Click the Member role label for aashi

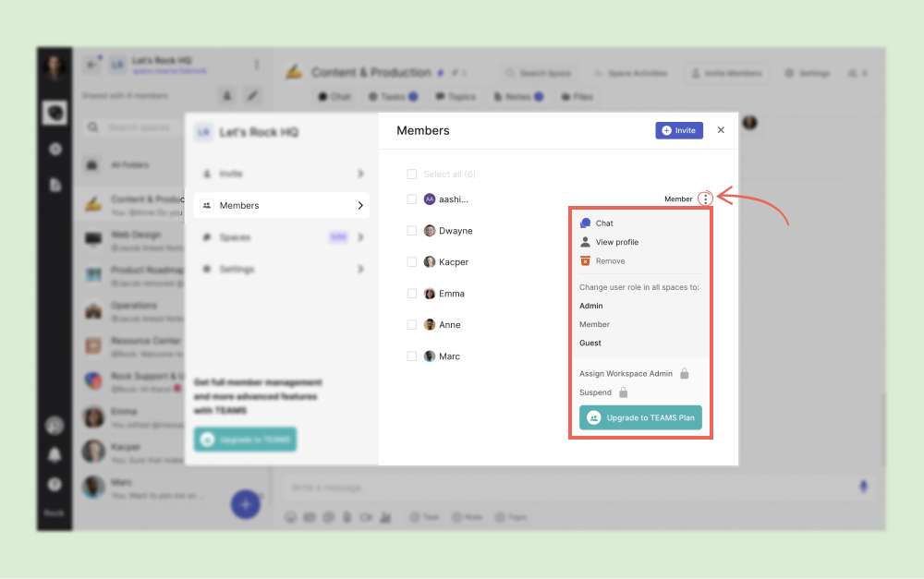pyautogui.click(x=678, y=199)
